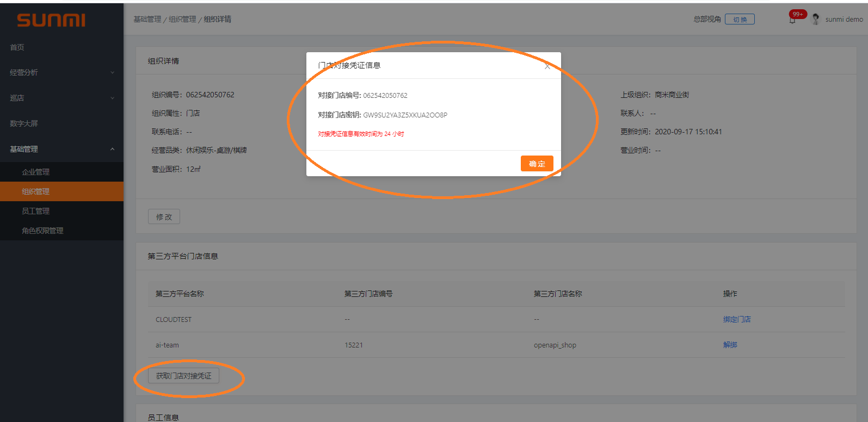Viewport: 868px width, 422px height.
Task: Click 解绑 link for ai-team
Action: (730, 345)
